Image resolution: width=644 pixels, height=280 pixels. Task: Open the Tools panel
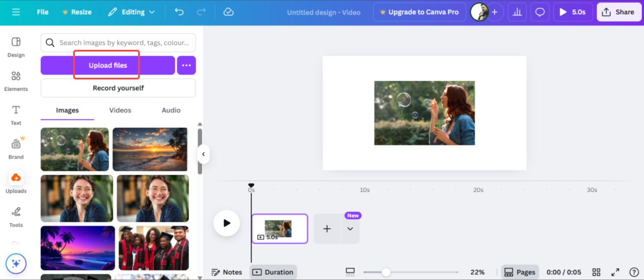pos(16,216)
